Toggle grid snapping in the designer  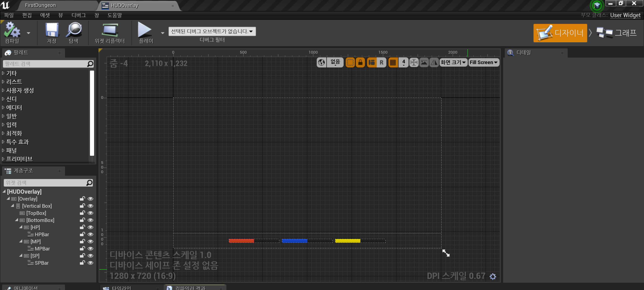tap(393, 62)
